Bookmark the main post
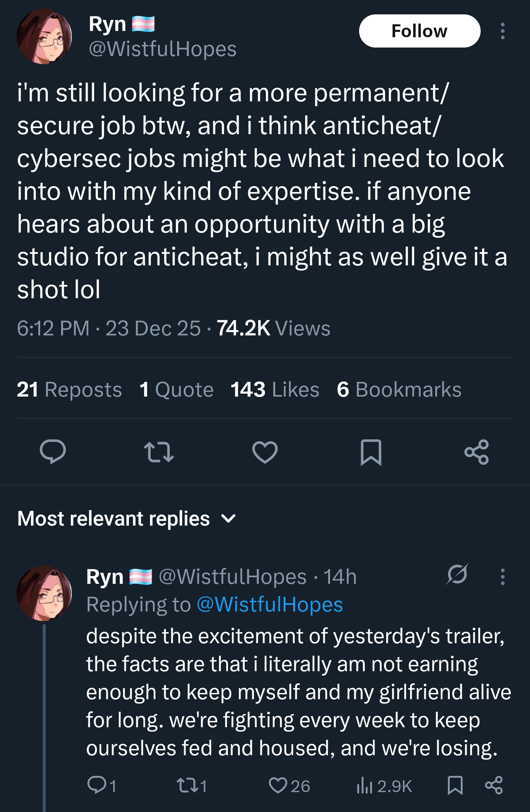This screenshot has width=530, height=812. pyautogui.click(x=371, y=452)
